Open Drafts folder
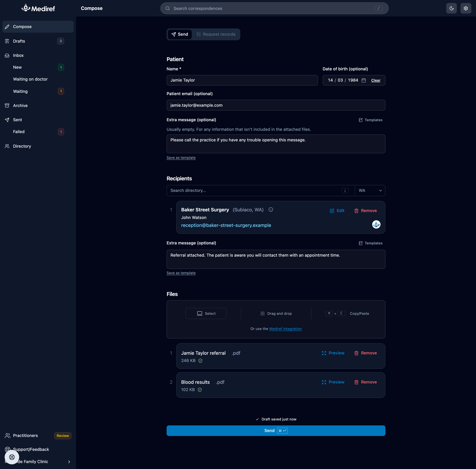476x469 pixels. point(38,41)
